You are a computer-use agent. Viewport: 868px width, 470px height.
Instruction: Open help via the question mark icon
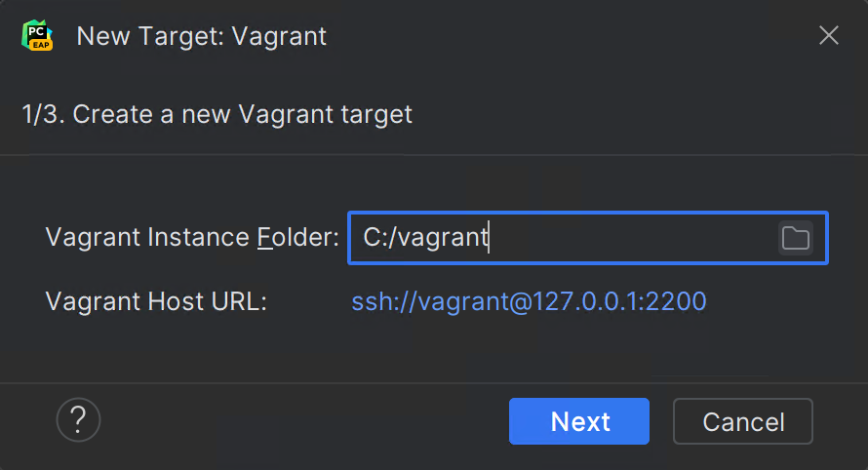click(x=79, y=420)
